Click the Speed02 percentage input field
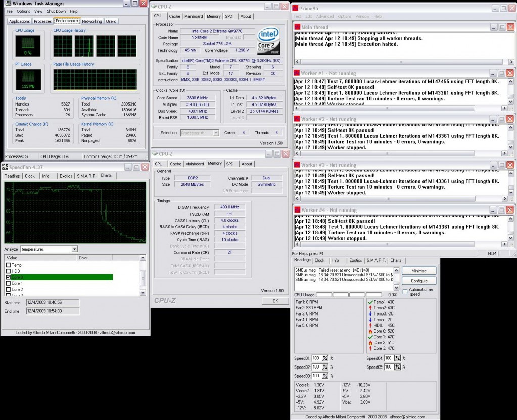517x420 pixels. pyautogui.click(x=316, y=367)
